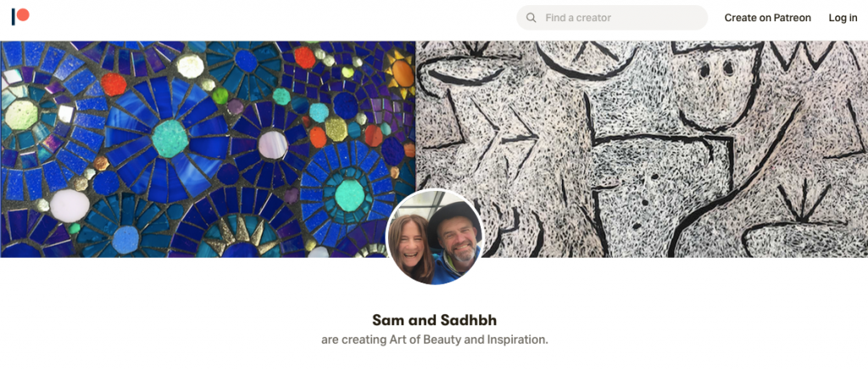Open the Sam and Sadhbh circular profile photo
Viewport: 868px width, 370px height.
click(x=435, y=237)
